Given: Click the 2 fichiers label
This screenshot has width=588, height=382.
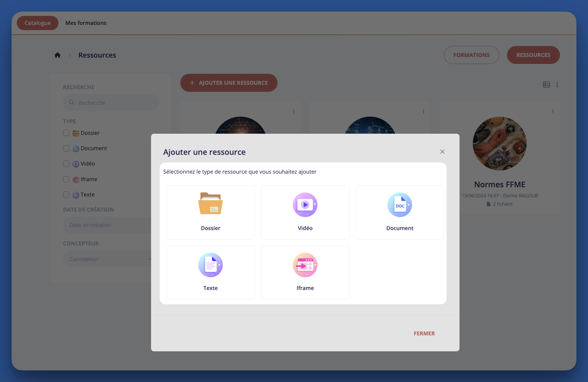Looking at the screenshot, I should 503,204.
